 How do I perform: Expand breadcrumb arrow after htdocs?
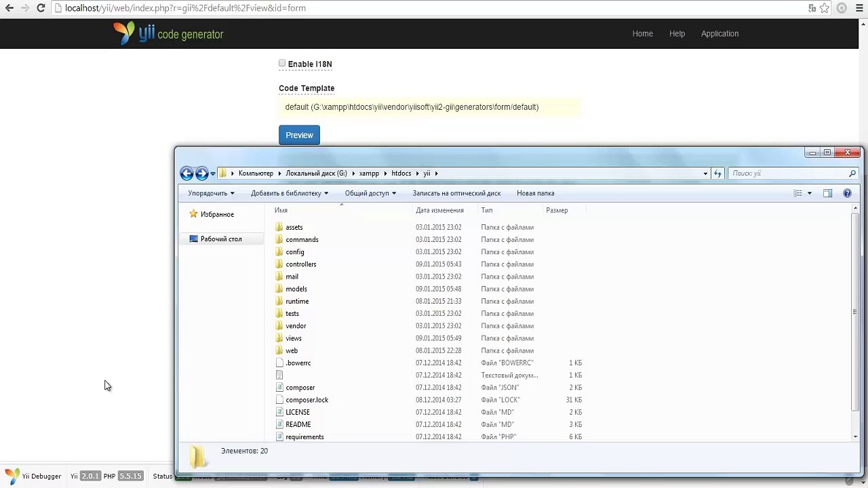pyautogui.click(x=417, y=174)
